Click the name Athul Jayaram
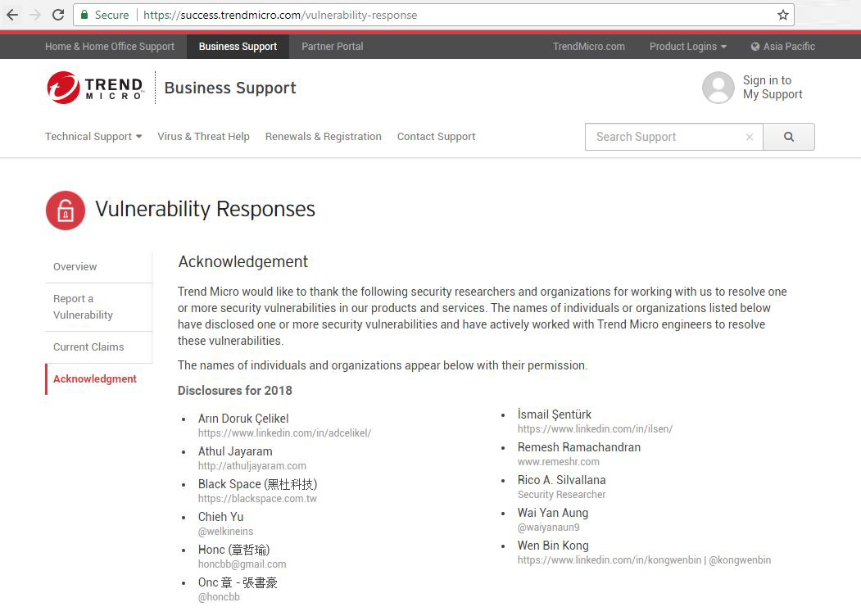The image size is (861, 616). [235, 451]
